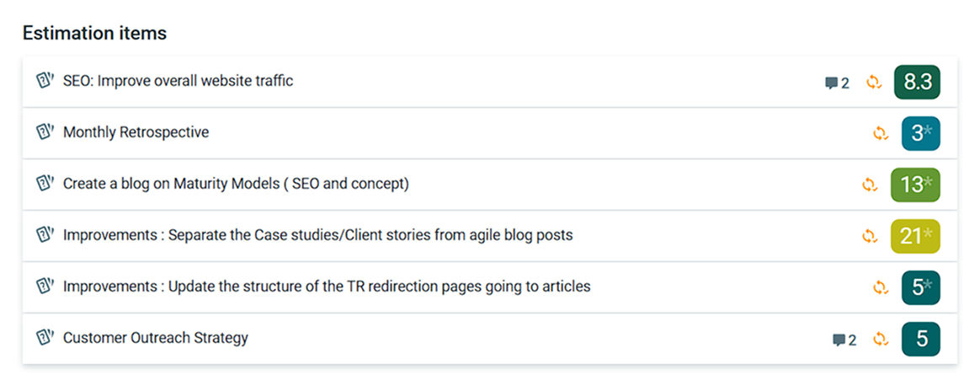Click the blue 3 estimate badge
980x391 pixels.
(x=920, y=133)
